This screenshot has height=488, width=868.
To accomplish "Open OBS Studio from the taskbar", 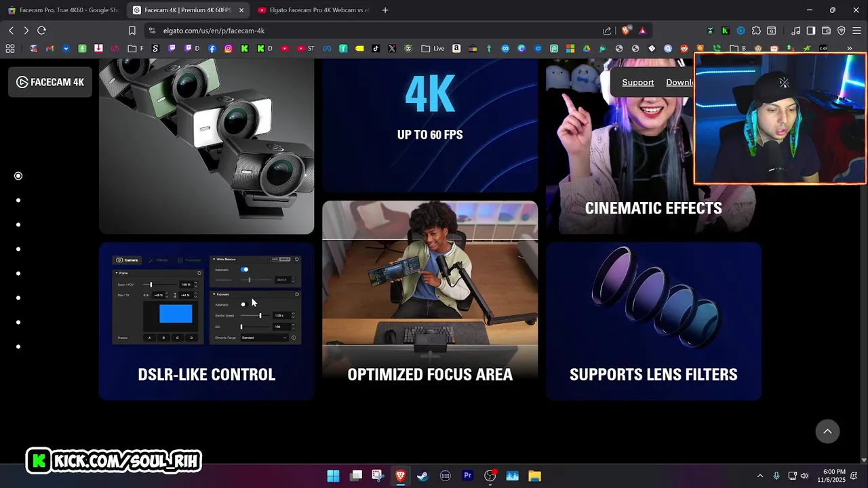I will click(x=490, y=476).
